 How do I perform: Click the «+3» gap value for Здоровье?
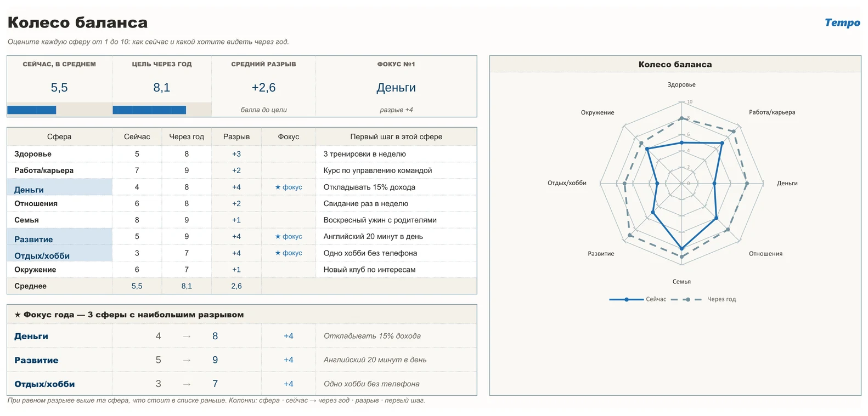236,154
